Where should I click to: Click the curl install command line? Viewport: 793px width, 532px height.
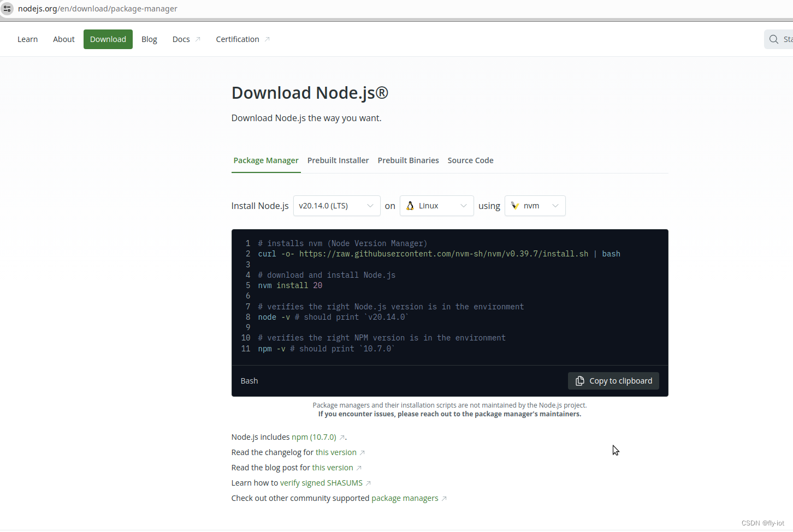coord(439,254)
